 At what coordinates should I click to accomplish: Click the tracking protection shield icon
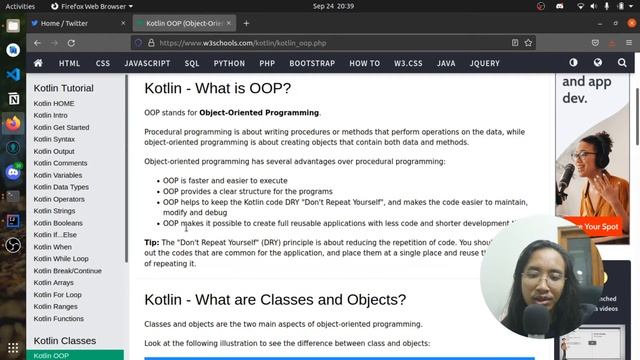click(138, 43)
